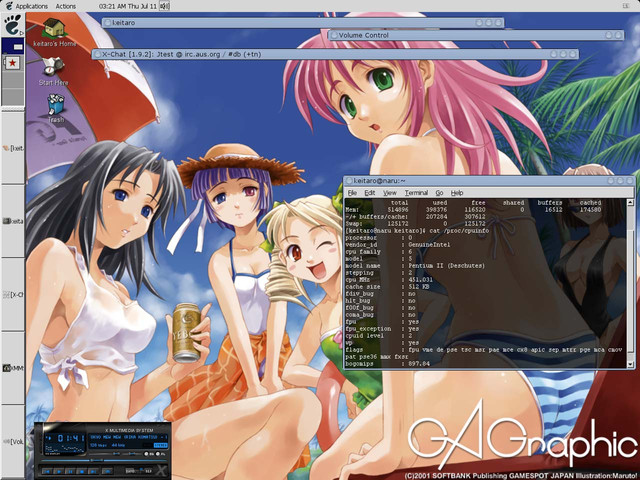Open window menu button of keitaro window
Viewport: 640px width, 480px height.
coord(107,23)
